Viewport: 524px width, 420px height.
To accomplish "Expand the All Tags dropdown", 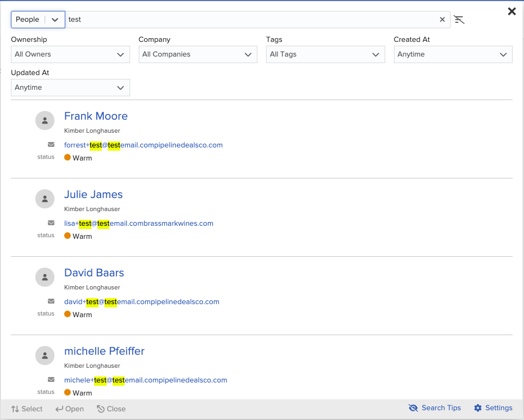I will coord(325,54).
